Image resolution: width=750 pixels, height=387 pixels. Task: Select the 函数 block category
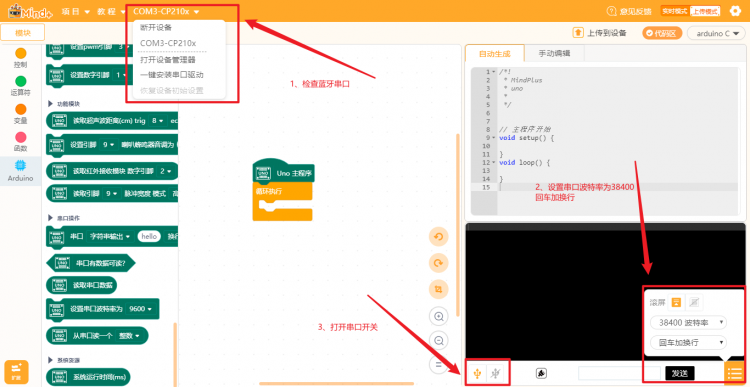point(21,142)
